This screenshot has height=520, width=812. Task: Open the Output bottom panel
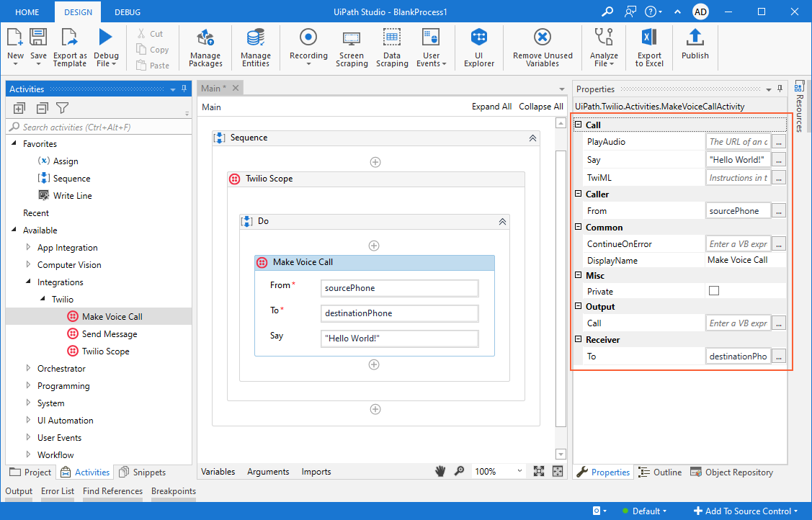click(19, 491)
